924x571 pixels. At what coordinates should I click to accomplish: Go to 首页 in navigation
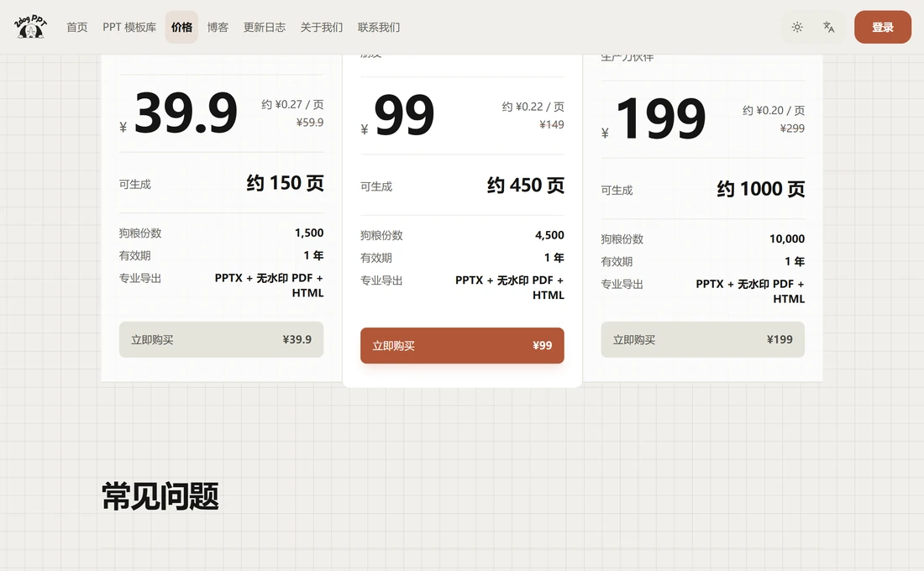tap(76, 27)
